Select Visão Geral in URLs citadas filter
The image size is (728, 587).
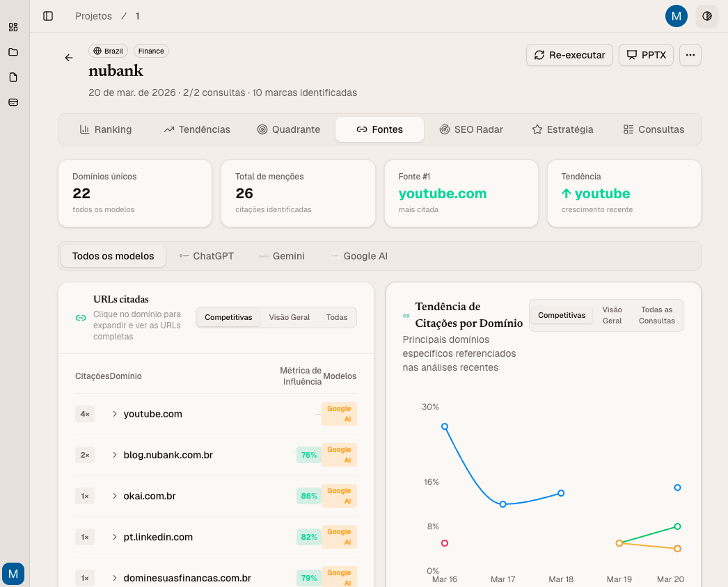tap(289, 317)
